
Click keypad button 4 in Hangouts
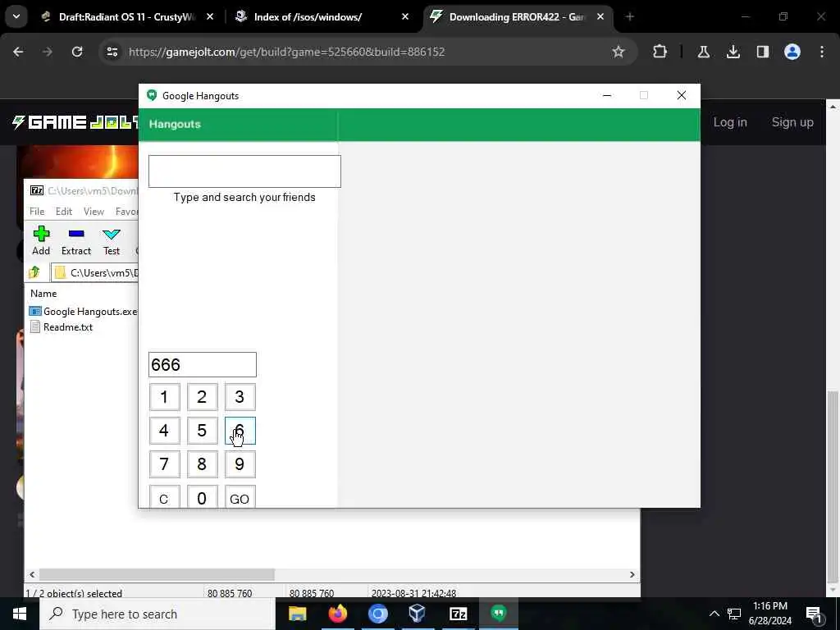pos(164,431)
